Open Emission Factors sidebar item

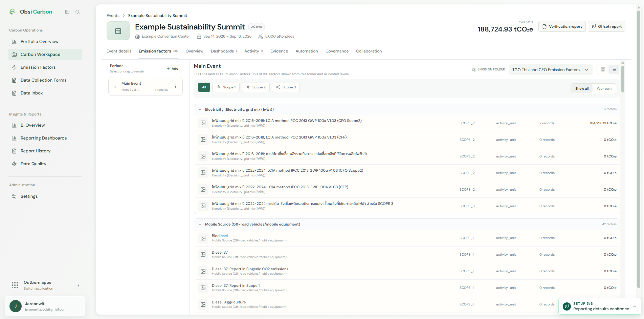click(45, 67)
